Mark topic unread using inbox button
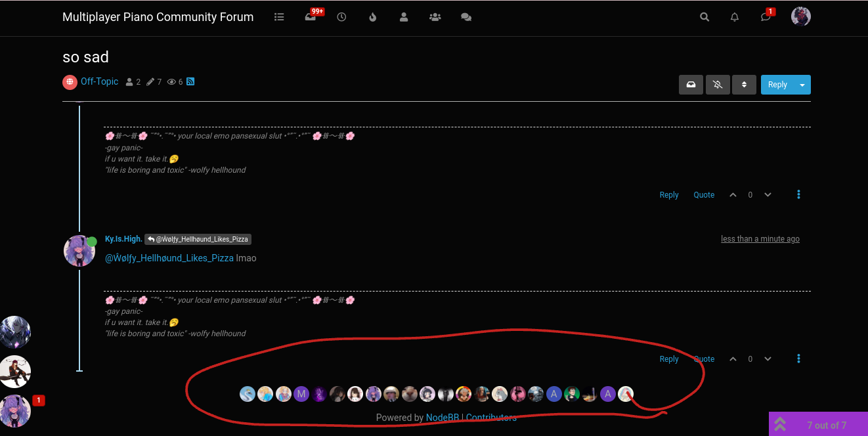868x436 pixels. click(691, 85)
